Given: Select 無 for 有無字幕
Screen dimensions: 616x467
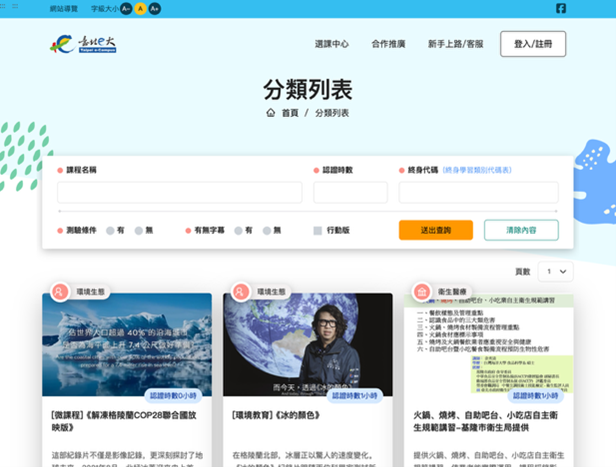Looking at the screenshot, I should (x=267, y=231).
